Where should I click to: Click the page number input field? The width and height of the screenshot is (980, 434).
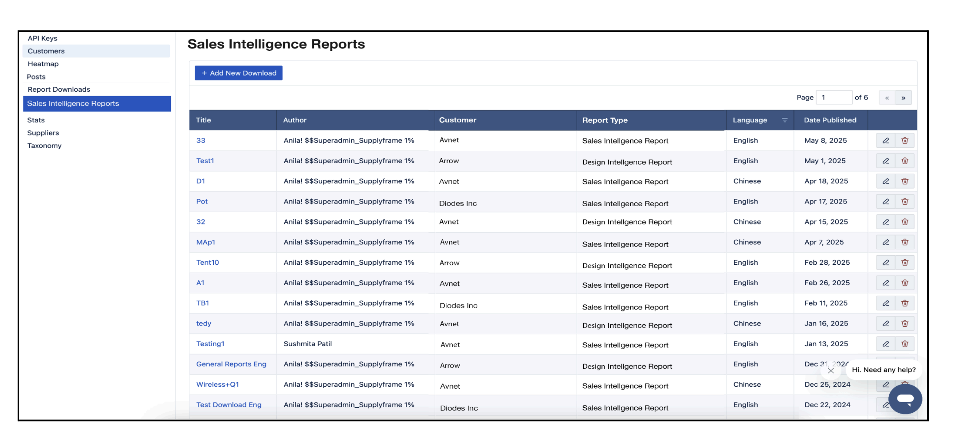[834, 97]
